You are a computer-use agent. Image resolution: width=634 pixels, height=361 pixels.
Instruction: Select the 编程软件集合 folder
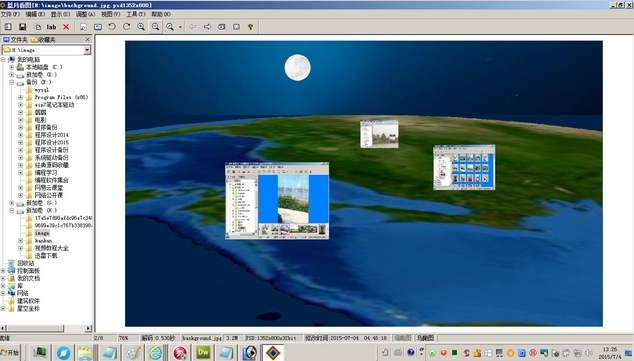coord(51,180)
